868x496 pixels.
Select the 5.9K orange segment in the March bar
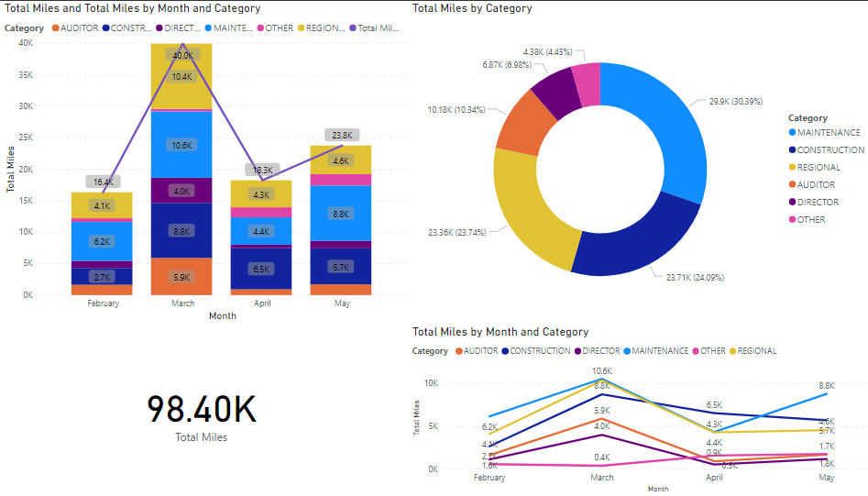coord(181,277)
